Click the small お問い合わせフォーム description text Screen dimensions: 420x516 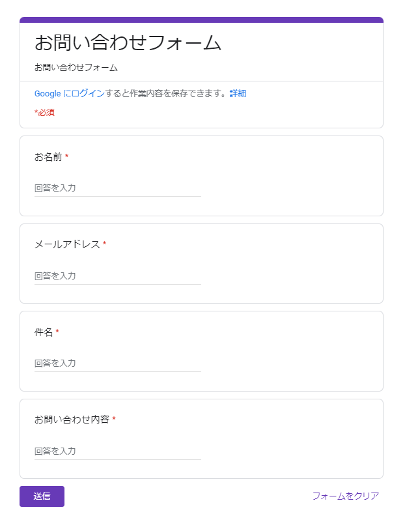click(x=76, y=68)
